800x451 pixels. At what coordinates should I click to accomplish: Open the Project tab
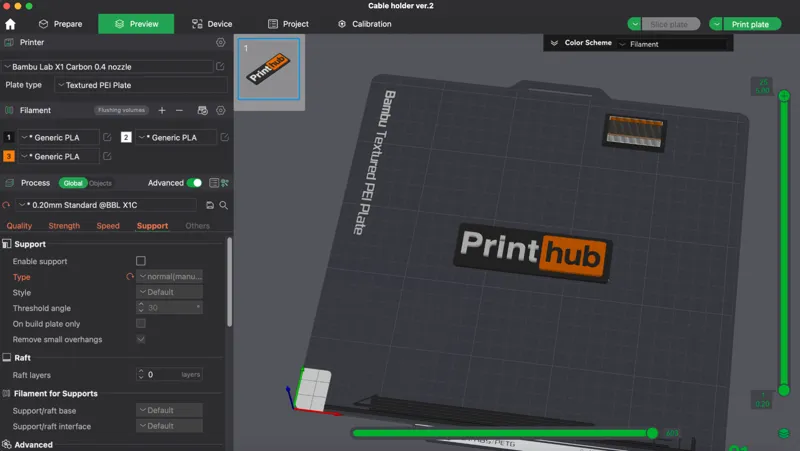[x=288, y=24]
